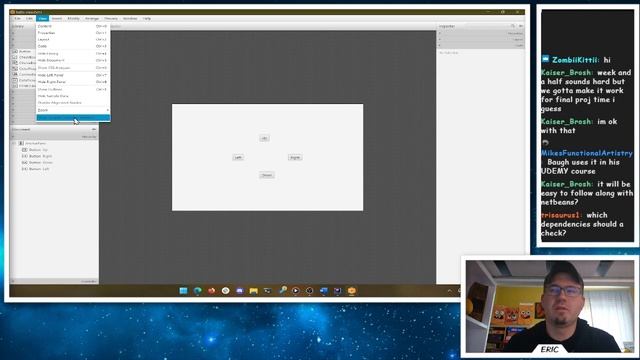The image size is (640, 360).
Task: Open the Window menu
Action: click(x=130, y=18)
